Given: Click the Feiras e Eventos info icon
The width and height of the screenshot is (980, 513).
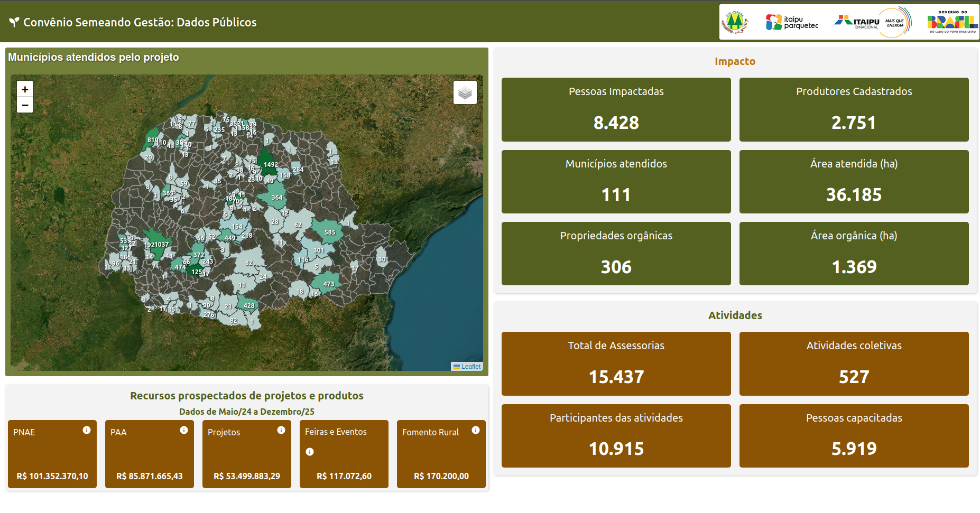Looking at the screenshot, I should (310, 452).
